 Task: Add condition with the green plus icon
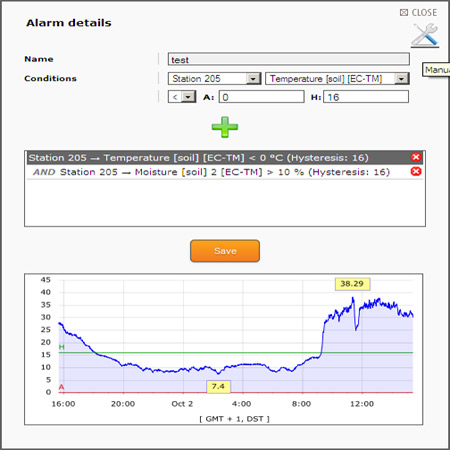point(225,127)
